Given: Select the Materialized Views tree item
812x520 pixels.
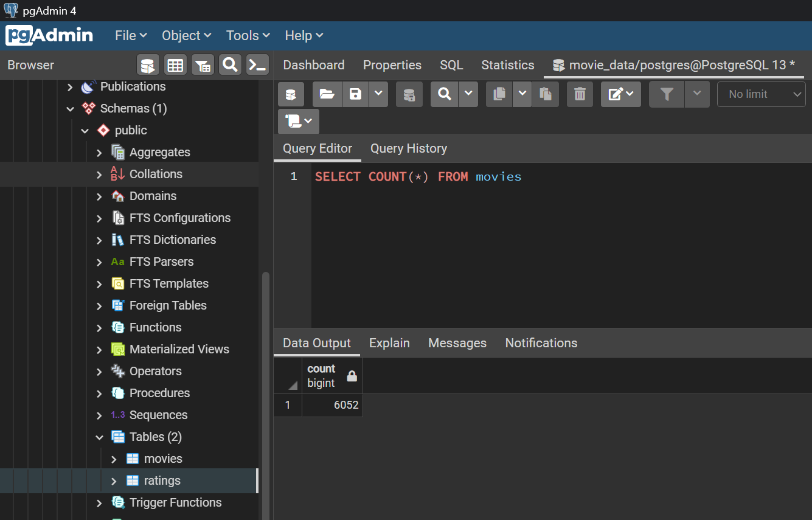Looking at the screenshot, I should tap(179, 349).
